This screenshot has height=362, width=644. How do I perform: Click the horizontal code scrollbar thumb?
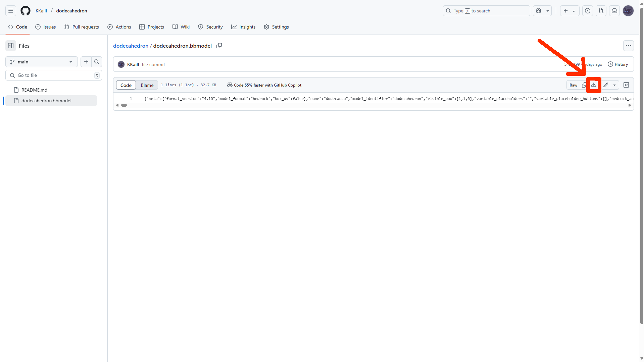tap(124, 105)
